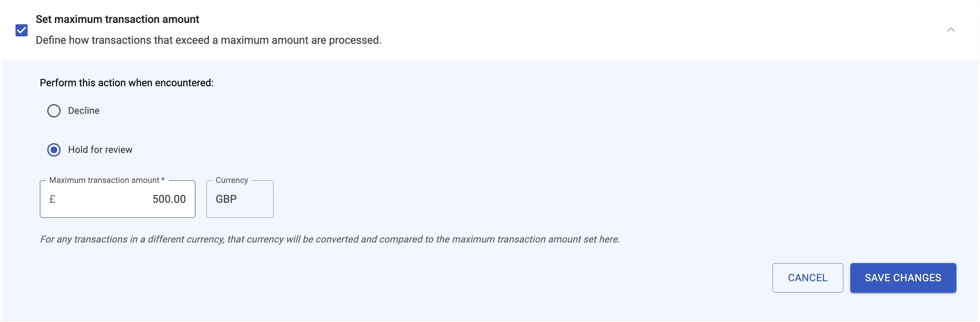The width and height of the screenshot is (980, 322).
Task: Click the GBP currency value
Action: 226,199
